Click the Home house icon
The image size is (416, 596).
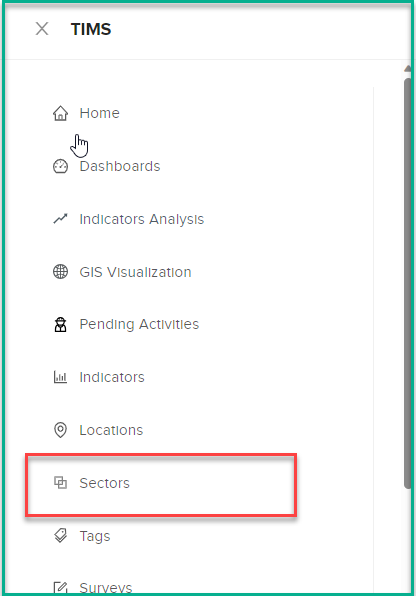[x=60, y=113]
